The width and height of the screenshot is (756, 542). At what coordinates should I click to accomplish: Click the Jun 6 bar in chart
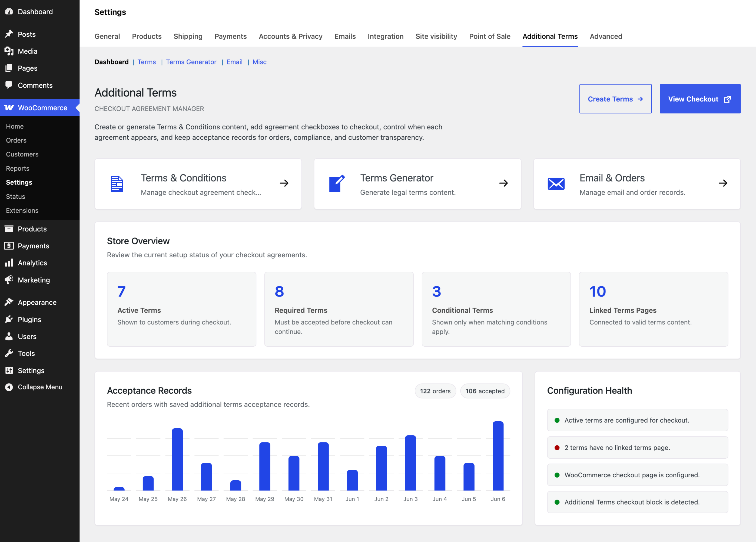click(x=498, y=456)
